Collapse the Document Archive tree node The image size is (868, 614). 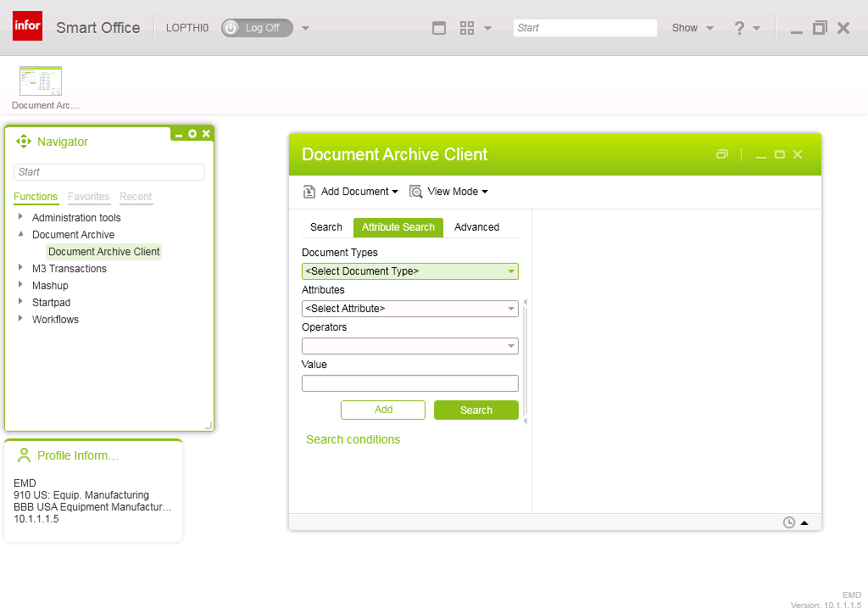(x=20, y=234)
